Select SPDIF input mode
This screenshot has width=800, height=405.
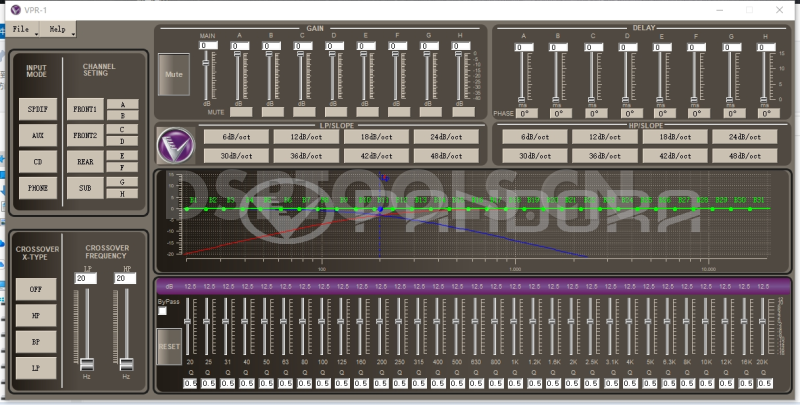(x=37, y=108)
